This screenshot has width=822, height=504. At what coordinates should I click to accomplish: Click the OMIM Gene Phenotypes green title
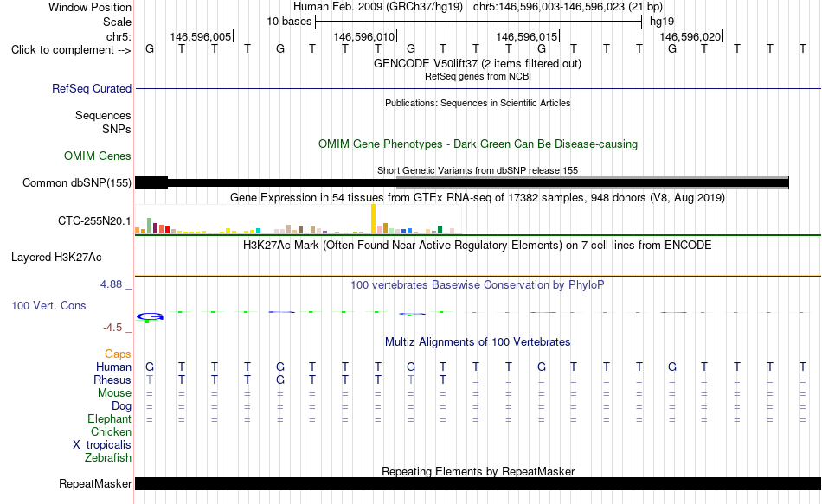tap(478, 144)
